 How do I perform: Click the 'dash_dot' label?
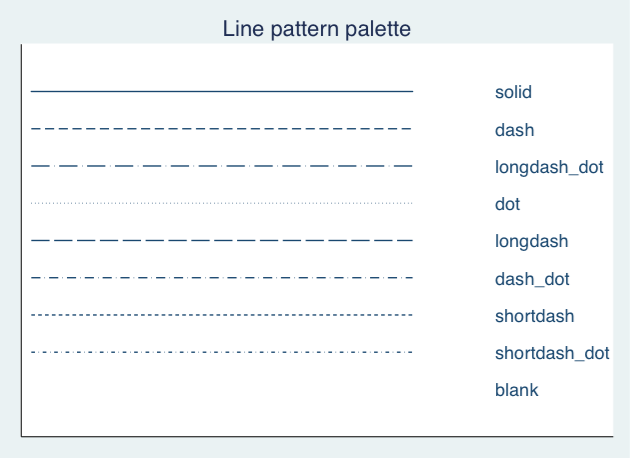(x=532, y=279)
